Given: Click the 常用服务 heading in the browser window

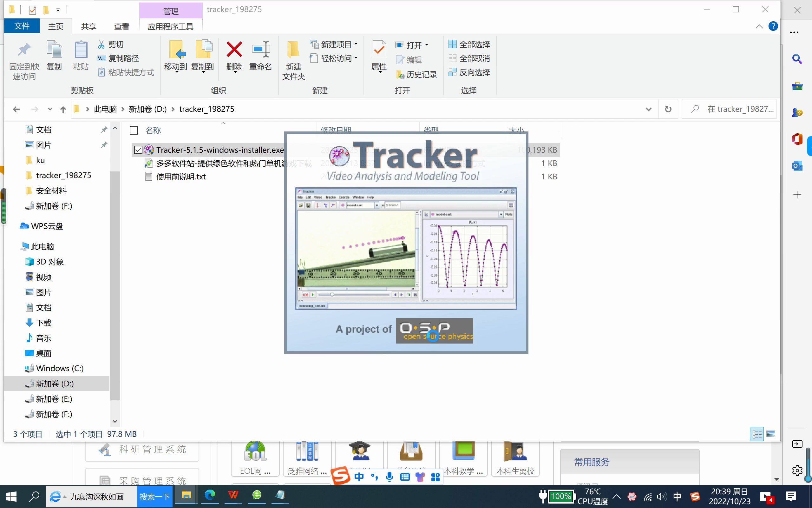Looking at the screenshot, I should tap(592, 462).
